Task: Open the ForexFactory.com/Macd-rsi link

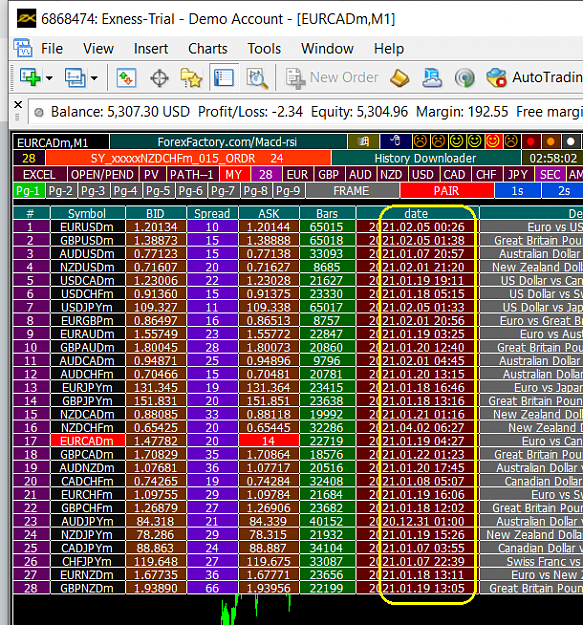Action: (228, 142)
